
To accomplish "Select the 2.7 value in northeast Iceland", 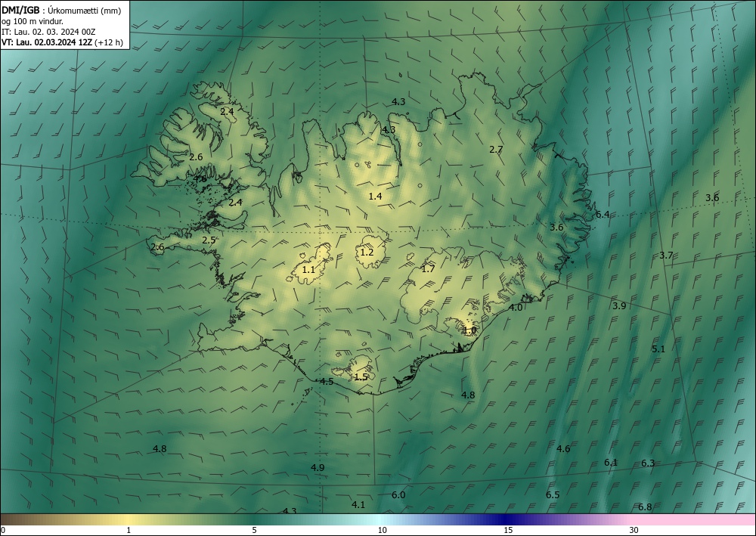I will (x=496, y=150).
